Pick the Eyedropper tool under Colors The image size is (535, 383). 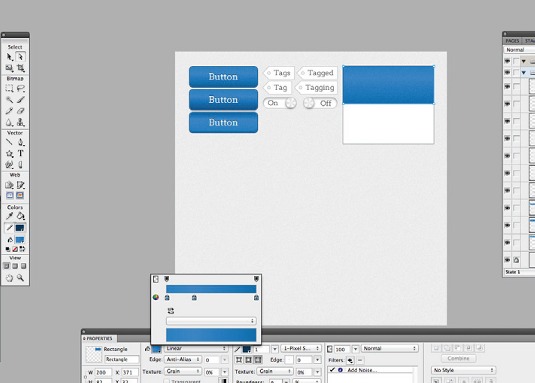point(10,216)
